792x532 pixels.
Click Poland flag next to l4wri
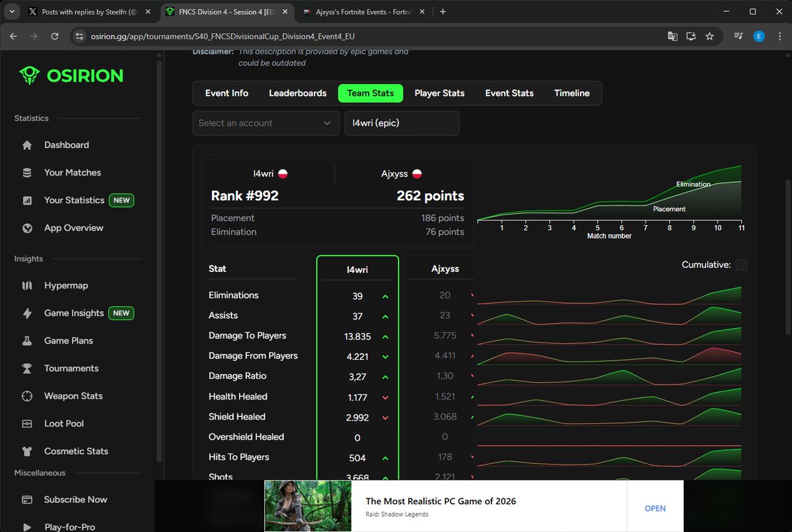[283, 174]
